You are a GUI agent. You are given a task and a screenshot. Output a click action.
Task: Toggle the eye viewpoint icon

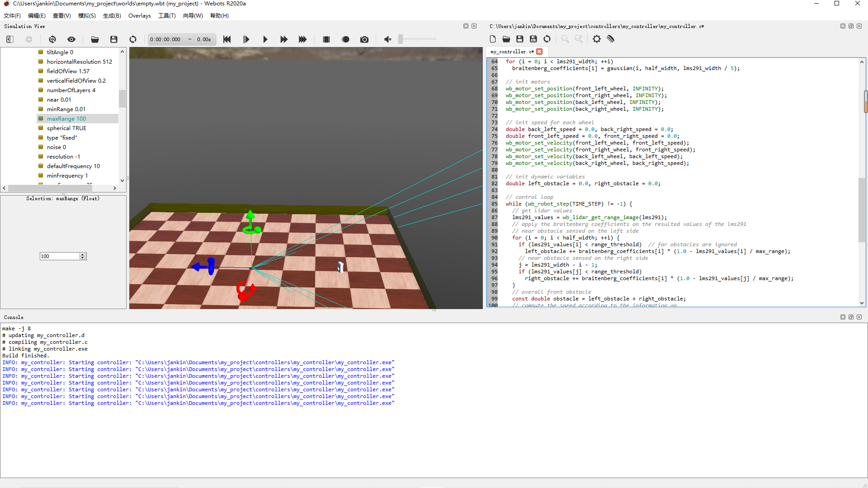pyautogui.click(x=71, y=39)
